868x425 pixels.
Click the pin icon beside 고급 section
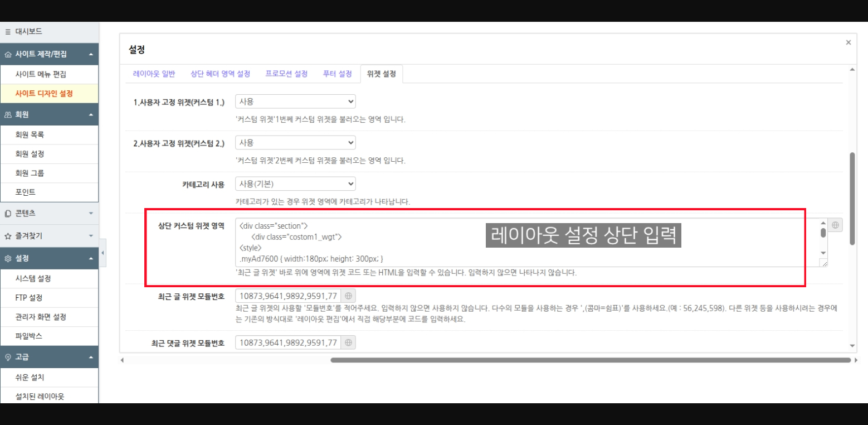pyautogui.click(x=8, y=357)
